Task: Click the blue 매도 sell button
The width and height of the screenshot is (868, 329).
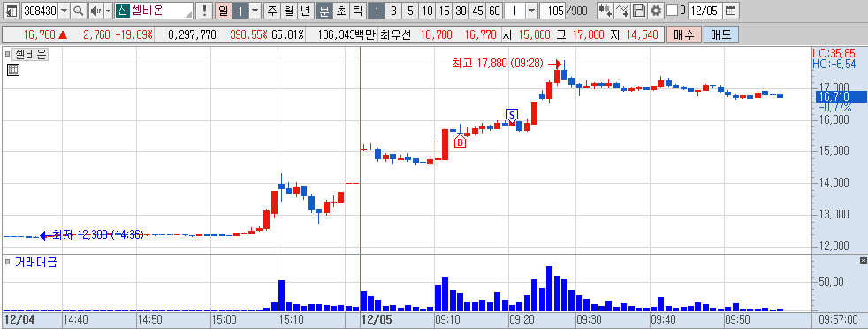Action: click(720, 34)
